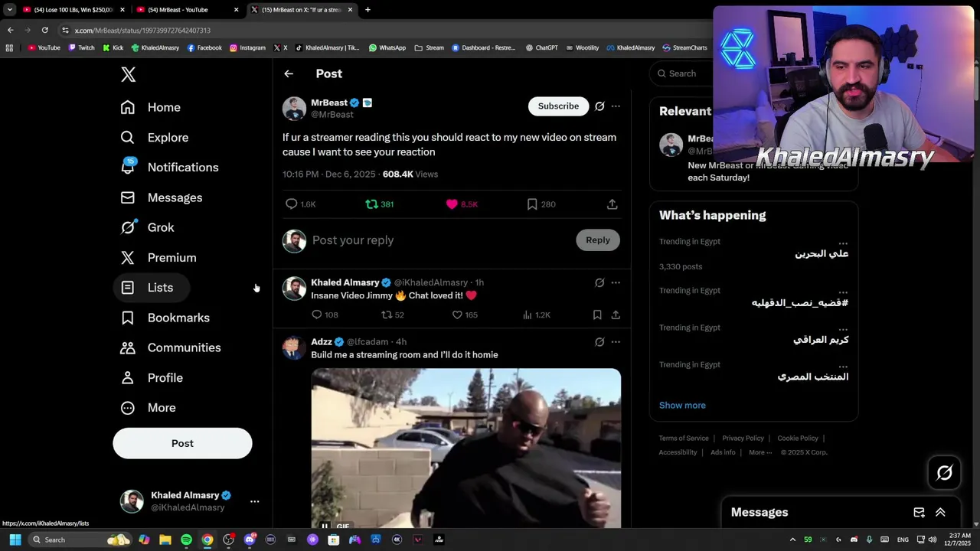The image size is (980, 551).
Task: Open Profile in sidebar
Action: pyautogui.click(x=152, y=378)
